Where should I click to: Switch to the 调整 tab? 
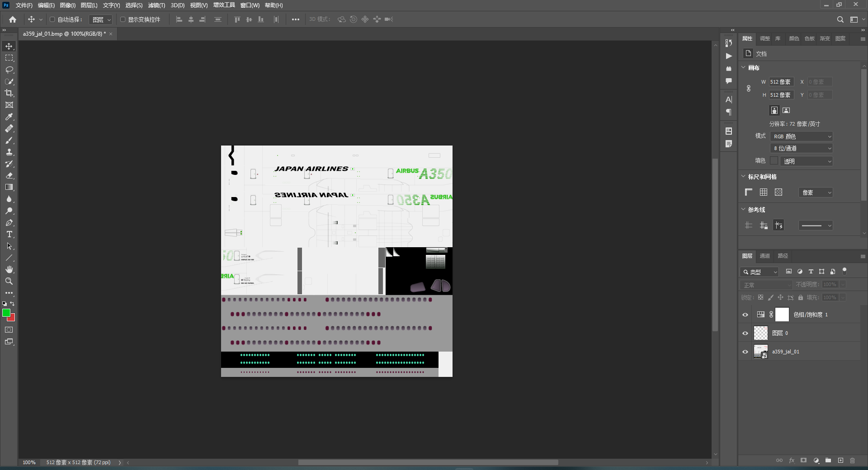(765, 38)
